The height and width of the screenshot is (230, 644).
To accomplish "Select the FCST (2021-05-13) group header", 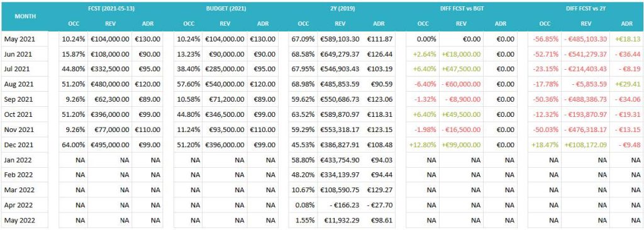I will point(111,8).
